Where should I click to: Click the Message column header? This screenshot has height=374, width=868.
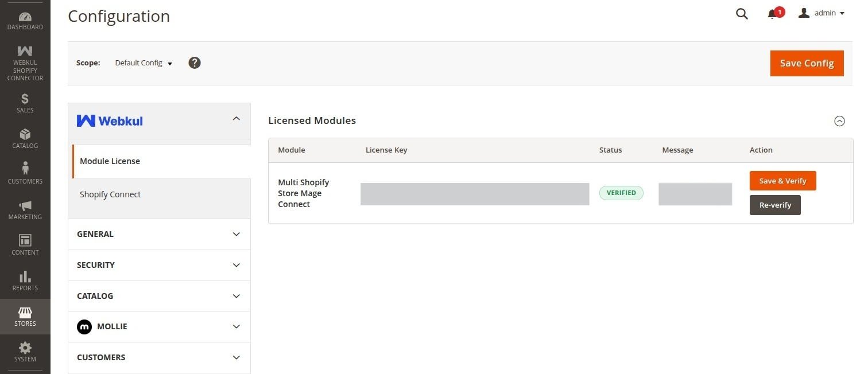[x=677, y=150]
